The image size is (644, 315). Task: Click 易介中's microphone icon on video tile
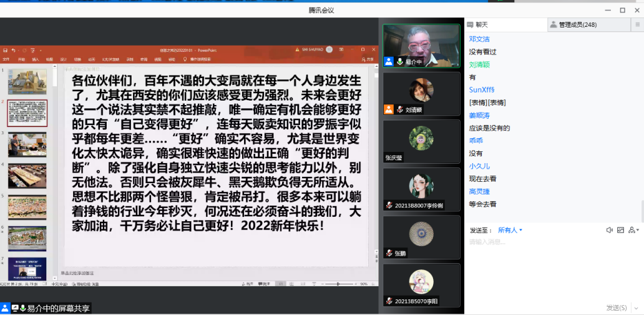coord(399,62)
